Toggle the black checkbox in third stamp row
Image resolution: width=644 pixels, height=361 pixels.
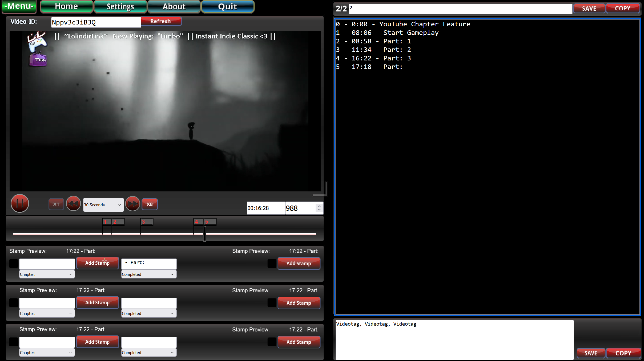click(x=14, y=342)
